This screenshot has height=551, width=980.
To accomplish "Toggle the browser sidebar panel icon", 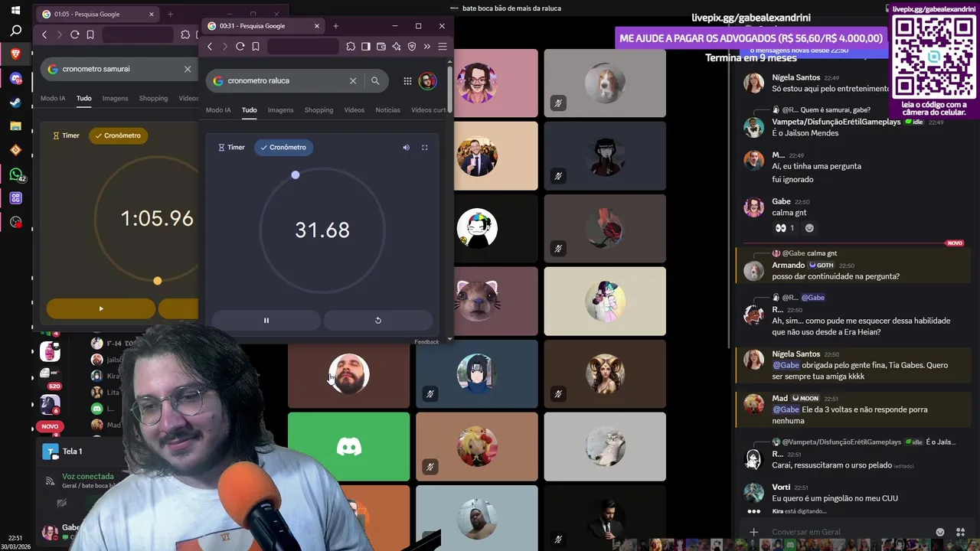I will tap(366, 47).
